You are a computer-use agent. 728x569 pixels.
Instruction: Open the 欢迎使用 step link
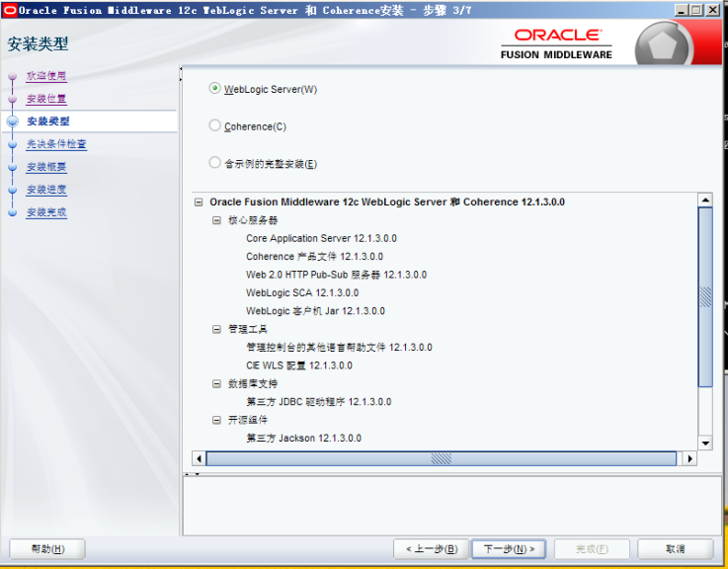tap(46, 76)
